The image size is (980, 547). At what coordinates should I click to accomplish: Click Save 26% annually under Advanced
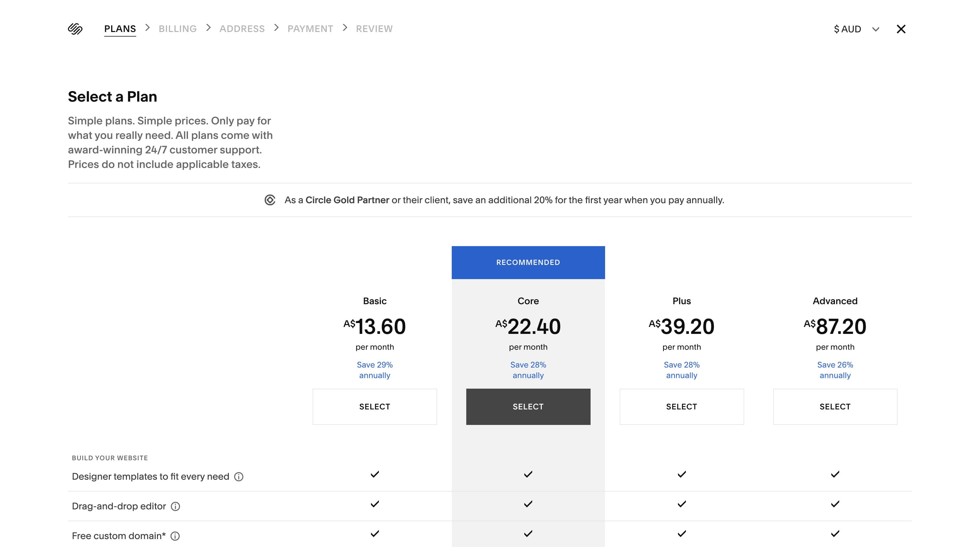[x=835, y=370]
